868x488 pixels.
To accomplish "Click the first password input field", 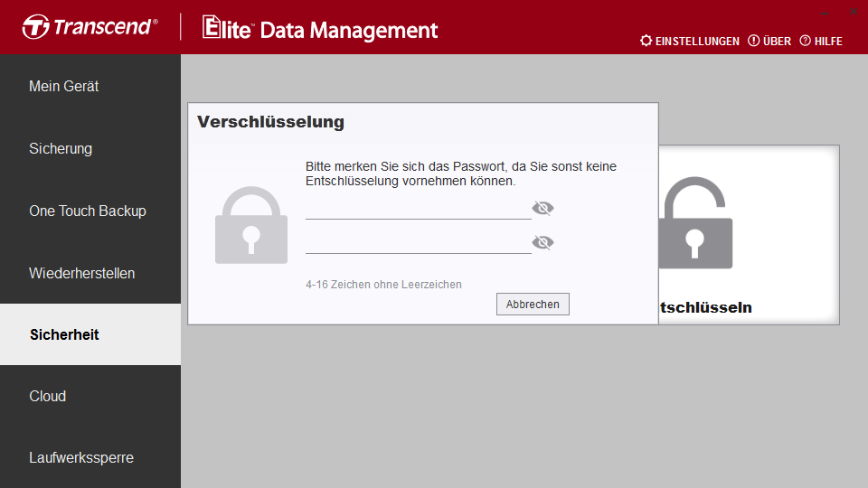I will [x=419, y=209].
